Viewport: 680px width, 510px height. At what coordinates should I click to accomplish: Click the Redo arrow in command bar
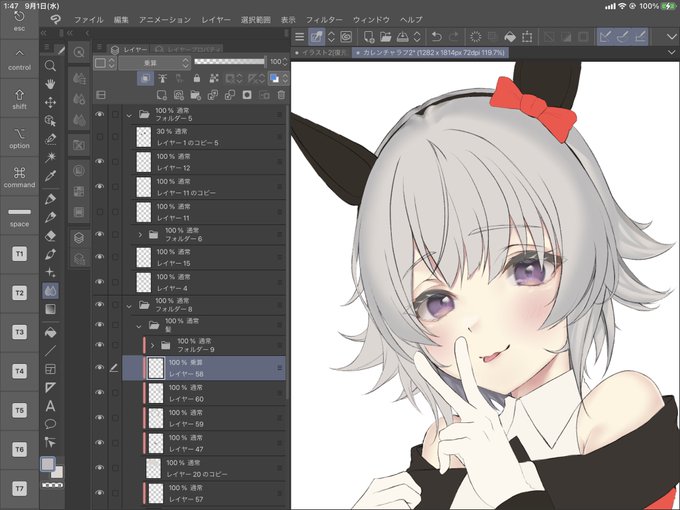pos(454,37)
